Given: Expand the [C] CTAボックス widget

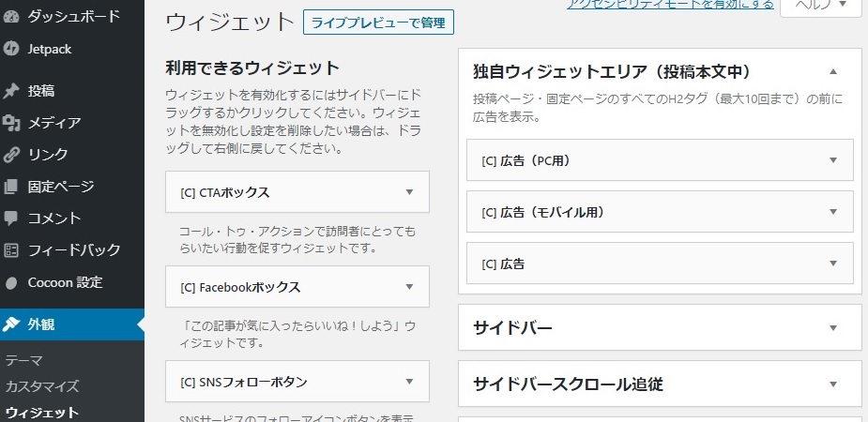Looking at the screenshot, I should coord(409,192).
